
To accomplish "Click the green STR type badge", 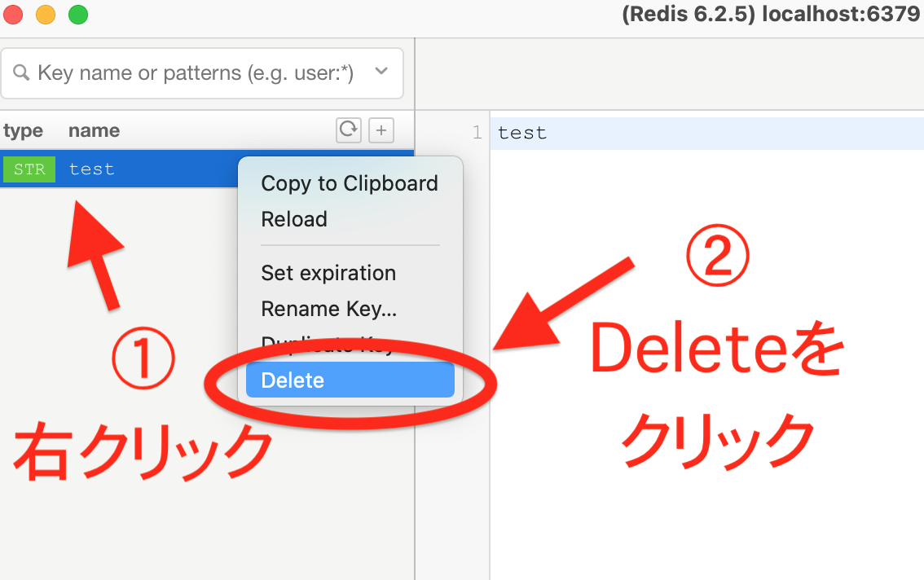I will (29, 169).
